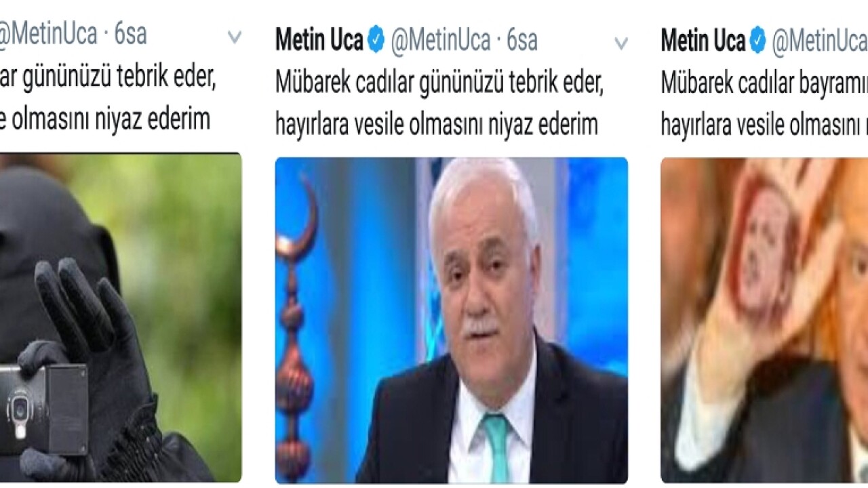Open the 6sa timestamp of left tweet
Image resolution: width=868 pixels, height=488 pixels.
point(130,34)
